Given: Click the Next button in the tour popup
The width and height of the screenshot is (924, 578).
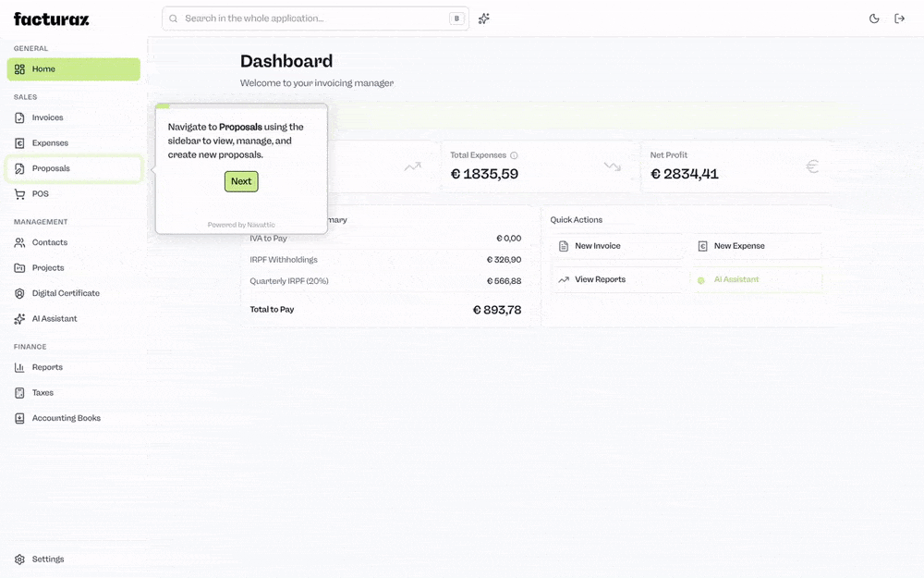Looking at the screenshot, I should pos(241,181).
